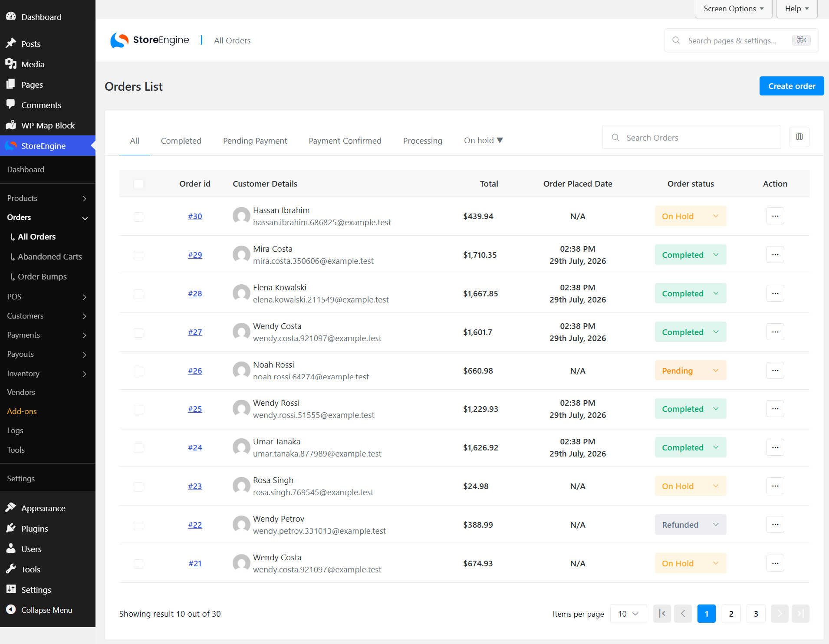Tick the checkbox for order #21
The width and height of the screenshot is (829, 644).
[138, 564]
